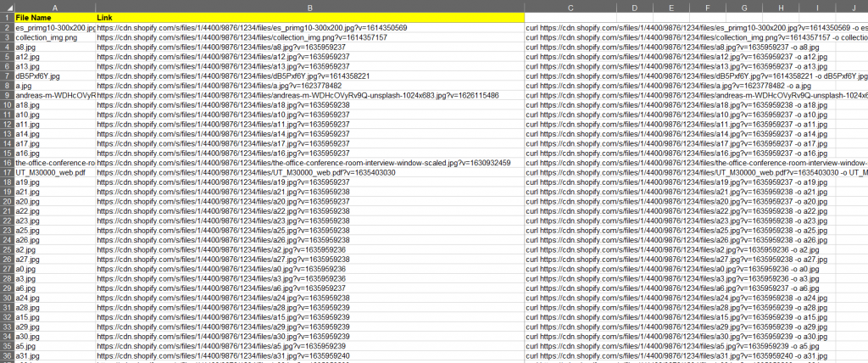Select column B header

pyautogui.click(x=309, y=8)
